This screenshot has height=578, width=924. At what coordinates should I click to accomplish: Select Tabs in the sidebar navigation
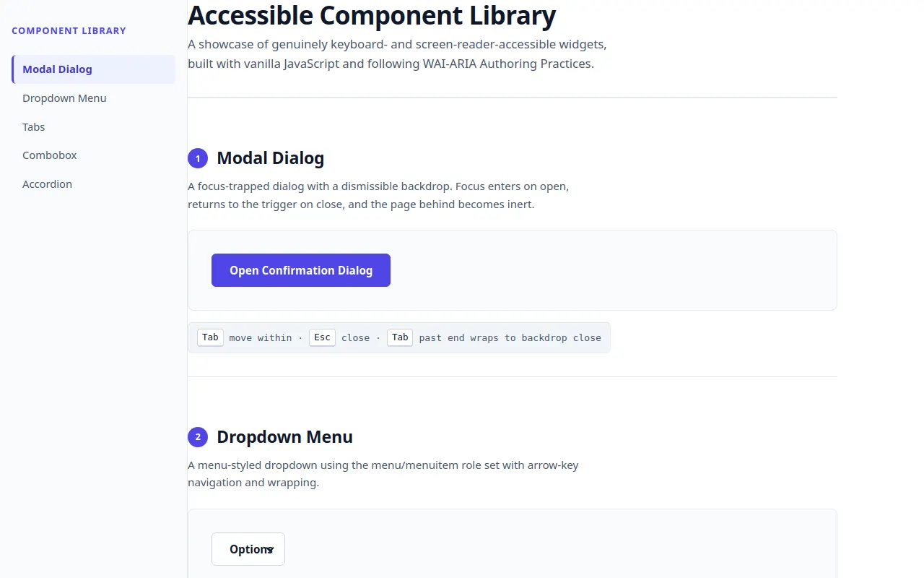93,127
